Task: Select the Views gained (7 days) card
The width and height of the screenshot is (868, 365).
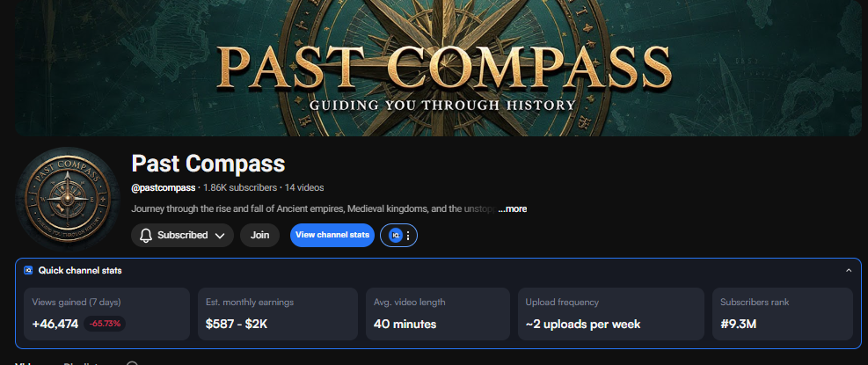Action: point(106,313)
